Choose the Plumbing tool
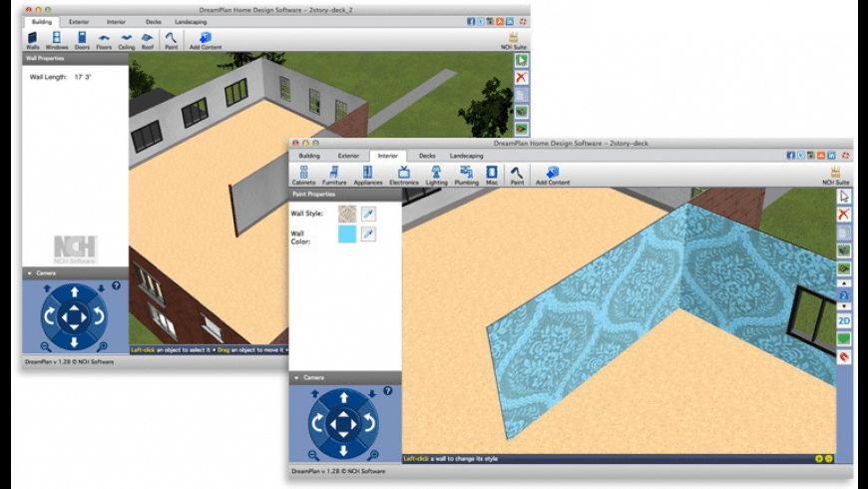This screenshot has height=489, width=868. pyautogui.click(x=466, y=175)
